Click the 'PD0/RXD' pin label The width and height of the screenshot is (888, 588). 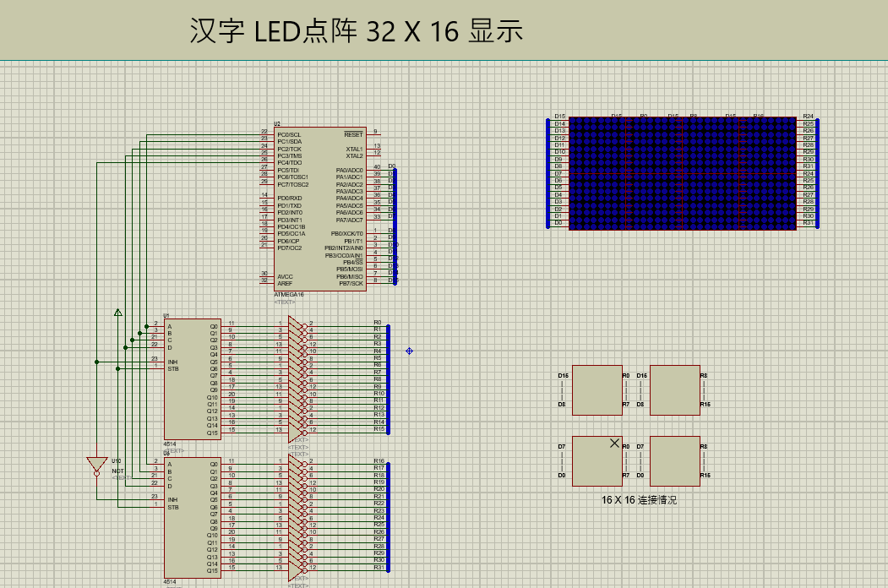290,199
